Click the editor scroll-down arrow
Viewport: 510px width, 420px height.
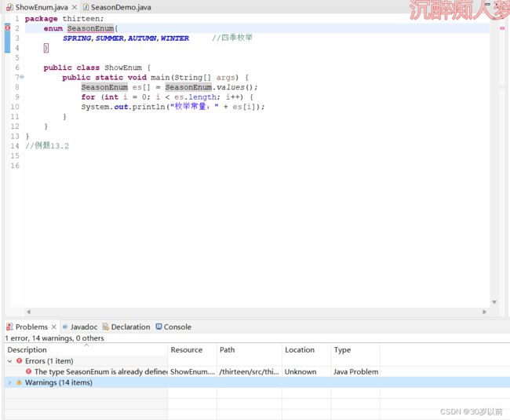(x=494, y=302)
